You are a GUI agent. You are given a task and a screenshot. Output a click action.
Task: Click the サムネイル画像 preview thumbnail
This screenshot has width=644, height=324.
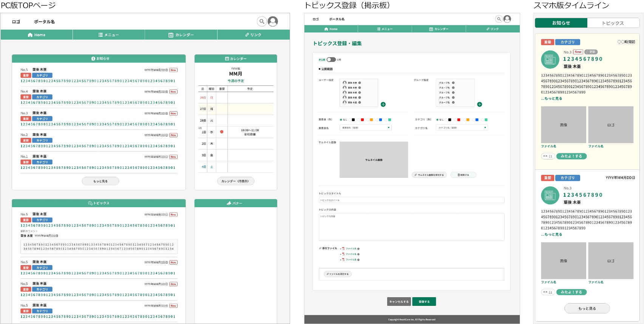coord(374,160)
